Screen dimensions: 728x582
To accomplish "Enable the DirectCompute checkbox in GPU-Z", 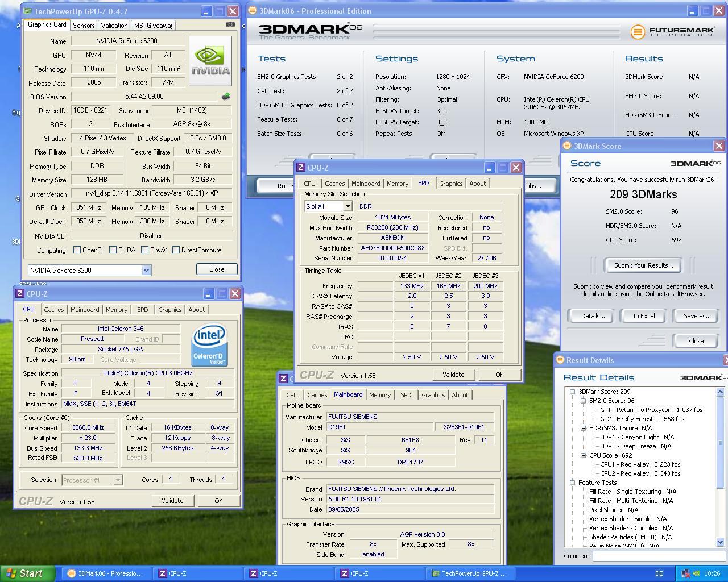I will tap(176, 250).
